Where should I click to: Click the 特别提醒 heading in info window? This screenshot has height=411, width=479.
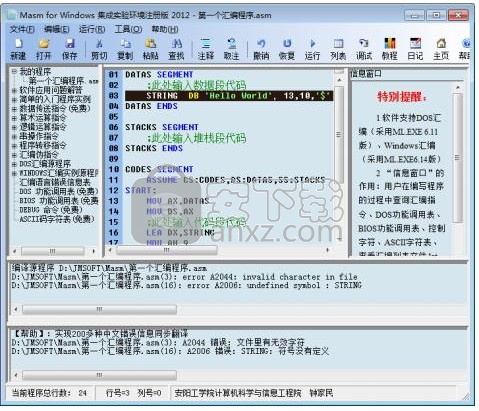click(x=401, y=97)
